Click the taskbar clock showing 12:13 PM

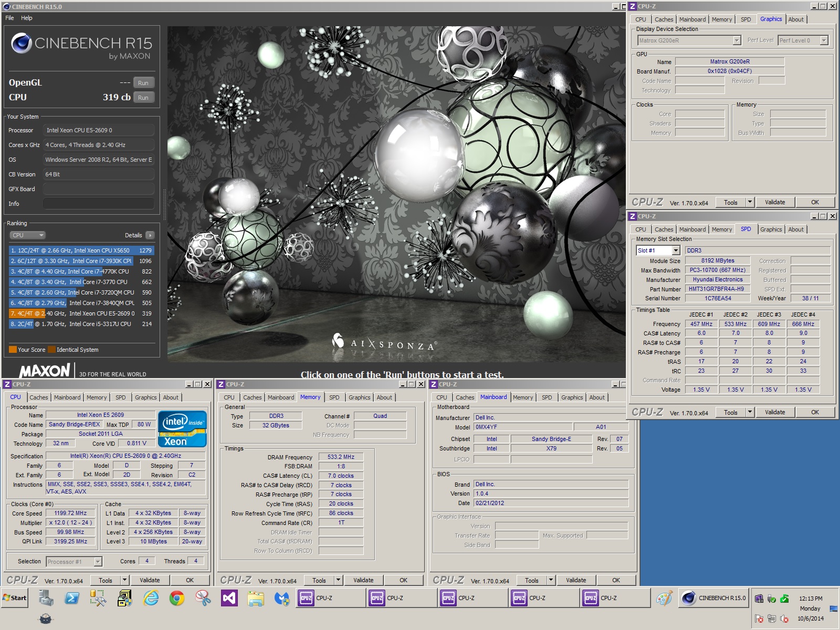(x=811, y=598)
